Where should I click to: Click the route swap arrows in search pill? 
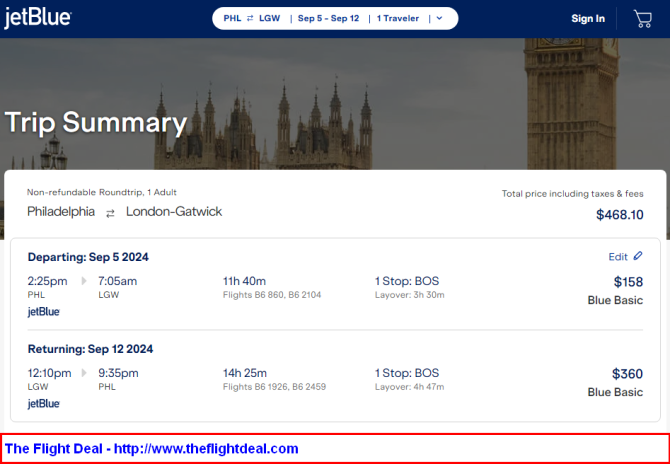250,18
